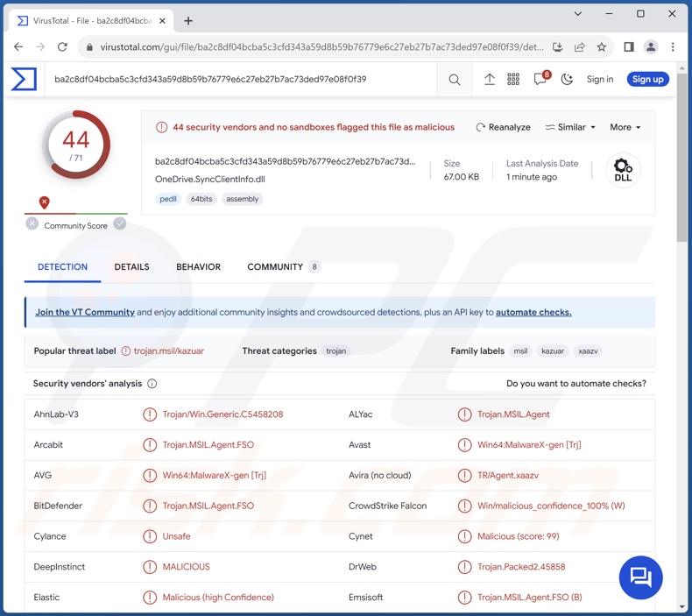Click the assembly tag
The width and height of the screenshot is (692, 616).
243,199
